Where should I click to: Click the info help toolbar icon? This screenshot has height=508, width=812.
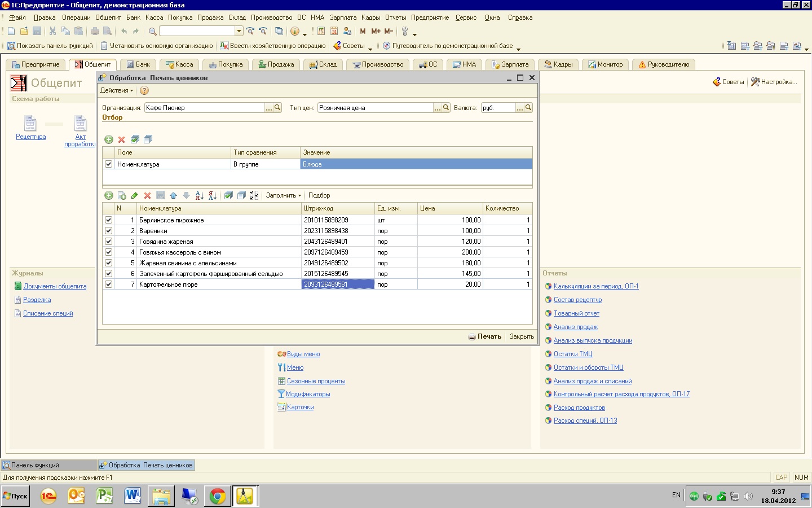[x=295, y=31]
